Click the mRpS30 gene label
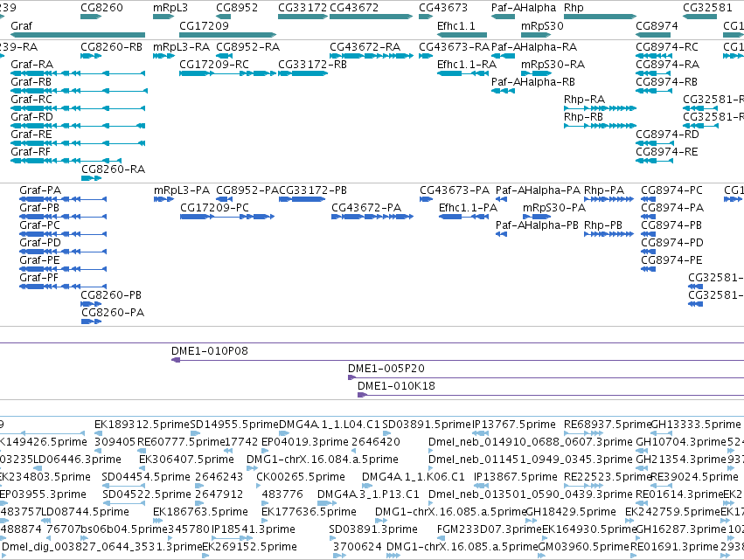Screen dimensions: 744x560 click(x=542, y=25)
